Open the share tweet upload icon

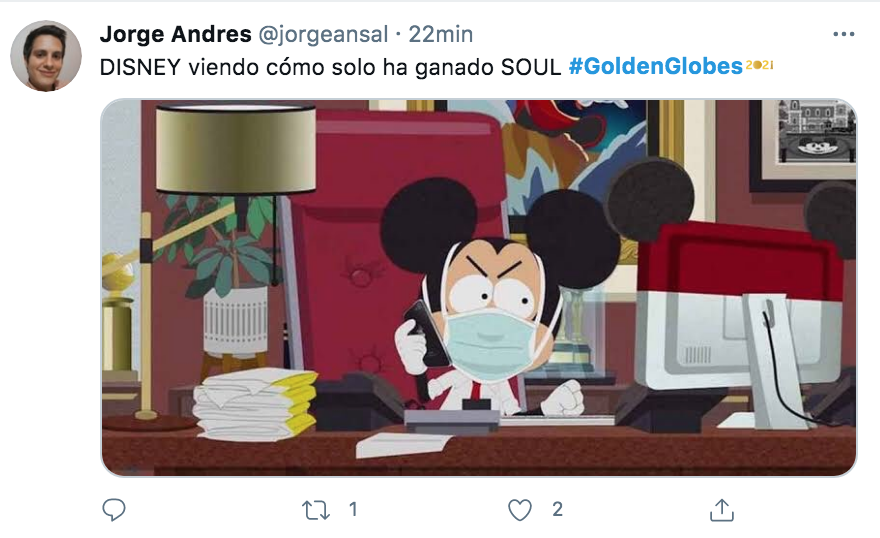click(x=722, y=509)
